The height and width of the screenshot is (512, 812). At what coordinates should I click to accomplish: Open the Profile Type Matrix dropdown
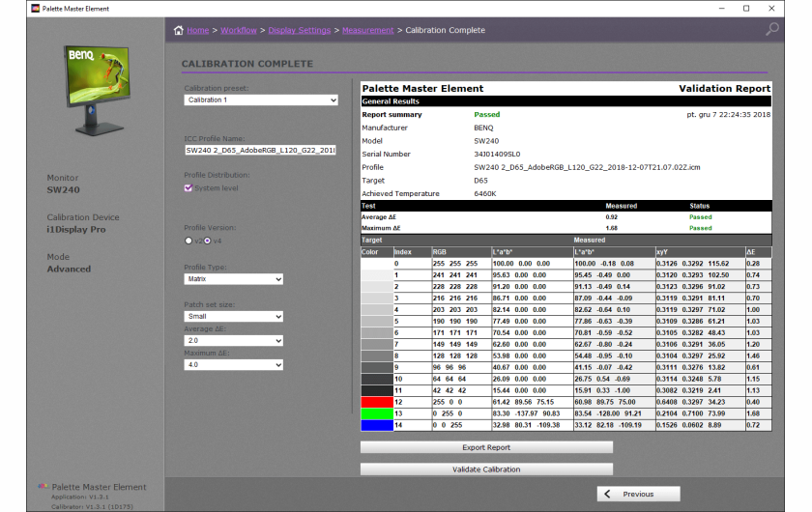[234, 279]
